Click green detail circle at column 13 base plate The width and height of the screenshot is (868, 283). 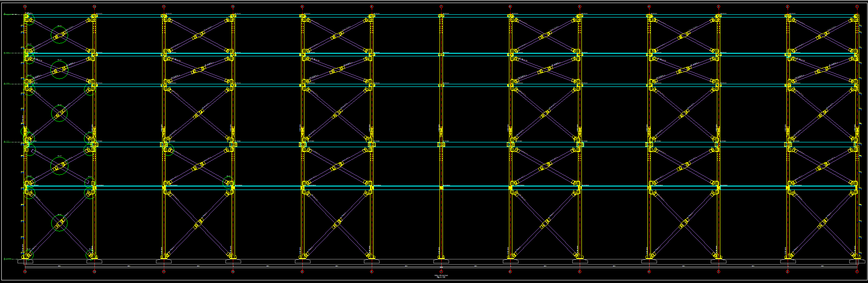(x=29, y=255)
